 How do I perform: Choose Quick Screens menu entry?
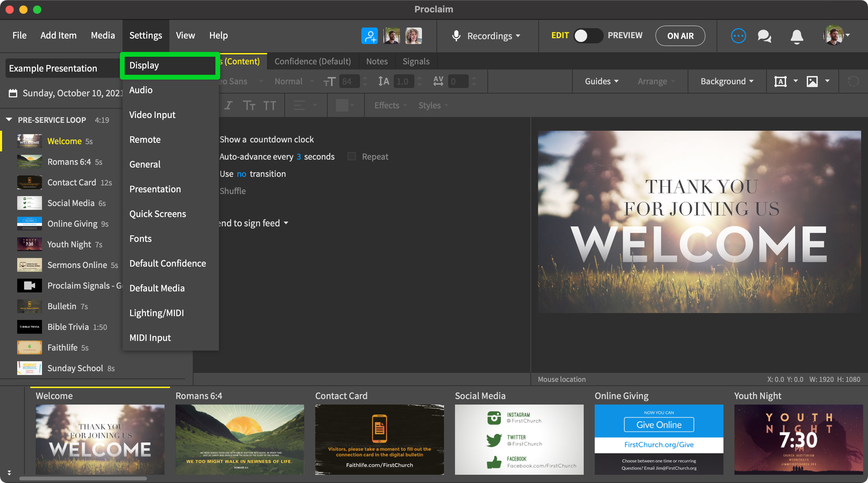coord(171,214)
